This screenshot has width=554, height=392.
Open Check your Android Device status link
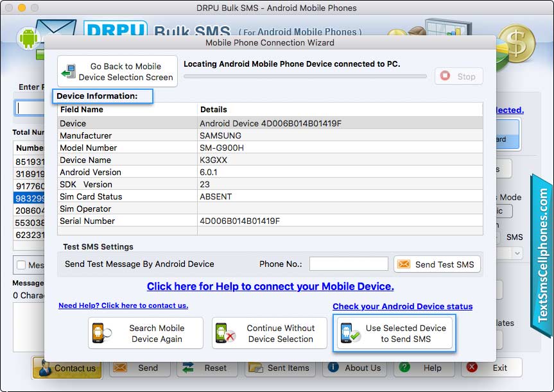pos(403,307)
